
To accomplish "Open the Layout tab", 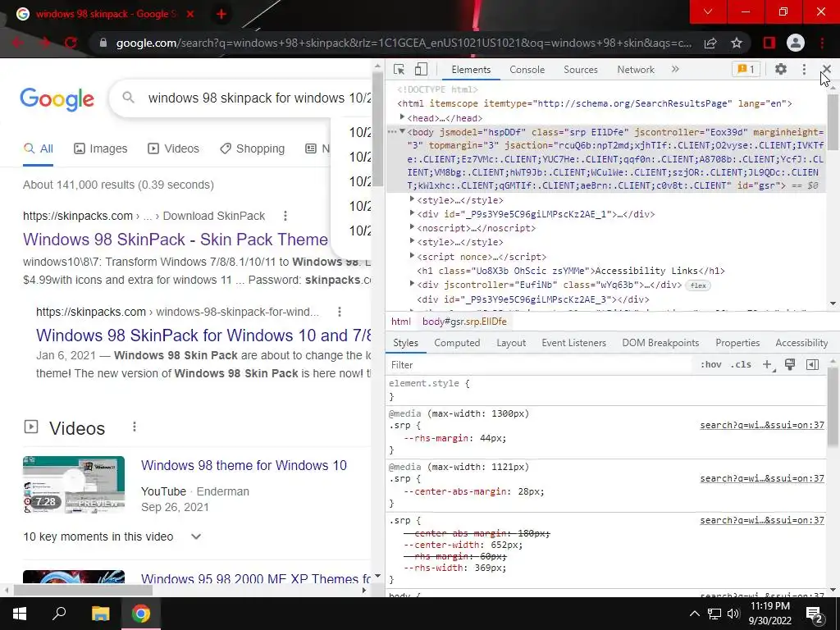I will point(510,343).
